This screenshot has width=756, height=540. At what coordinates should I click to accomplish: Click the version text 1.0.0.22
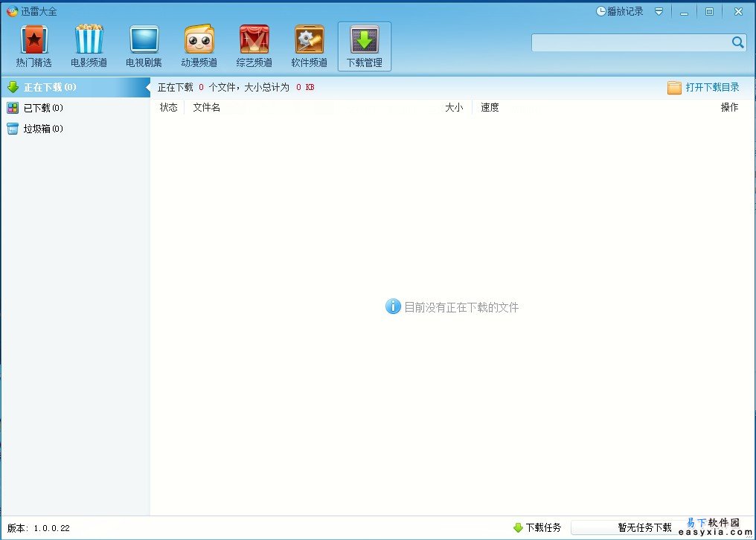coord(51,528)
